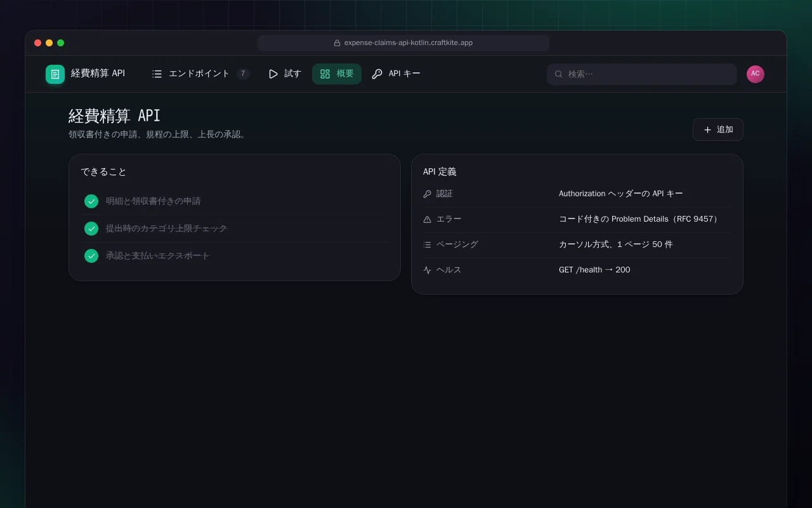Click the ヘルス activity pulse icon
Screen dimensions: 812x508
(x=427, y=270)
